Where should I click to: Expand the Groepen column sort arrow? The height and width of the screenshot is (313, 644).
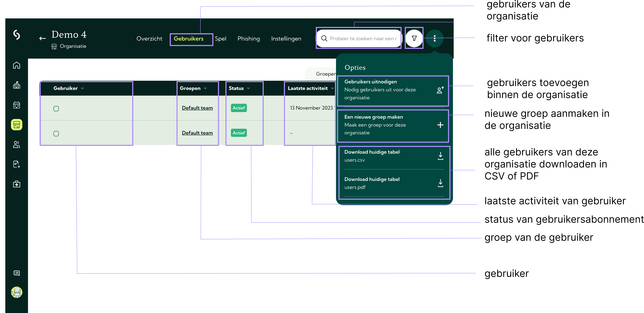pyautogui.click(x=205, y=88)
